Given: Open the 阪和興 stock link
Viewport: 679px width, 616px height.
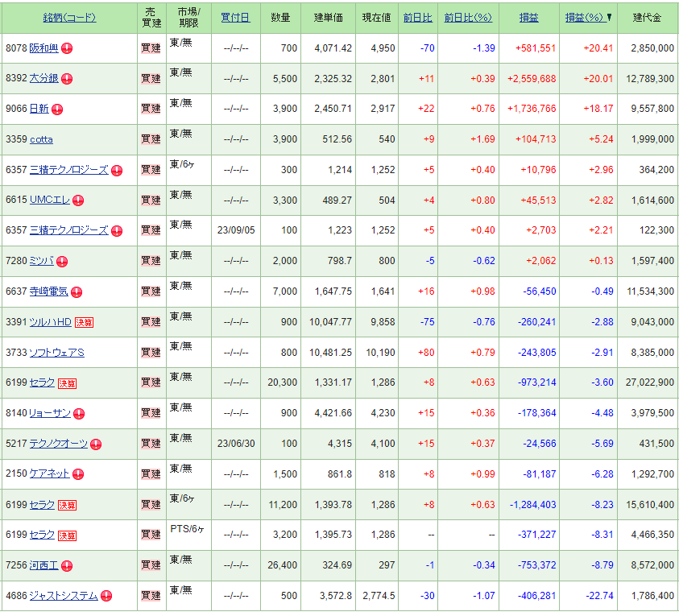Looking at the screenshot, I should point(43,48).
